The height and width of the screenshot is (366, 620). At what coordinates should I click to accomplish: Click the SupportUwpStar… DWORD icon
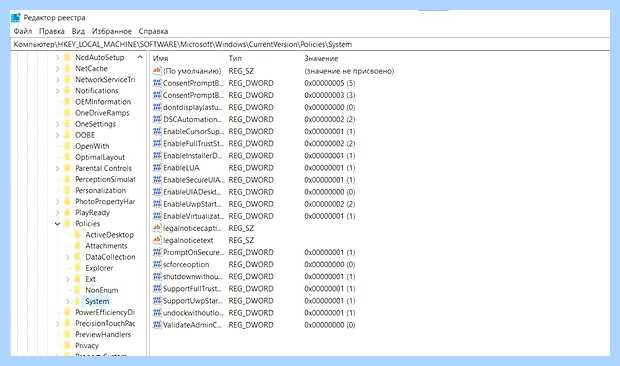point(157,301)
